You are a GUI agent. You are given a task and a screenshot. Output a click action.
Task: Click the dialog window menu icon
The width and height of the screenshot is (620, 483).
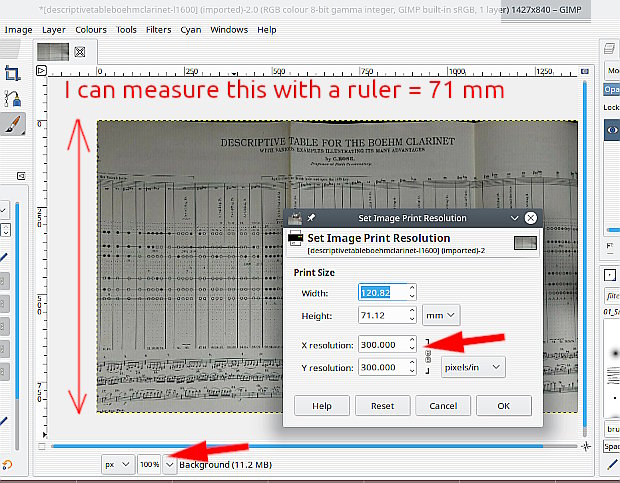tap(295, 217)
